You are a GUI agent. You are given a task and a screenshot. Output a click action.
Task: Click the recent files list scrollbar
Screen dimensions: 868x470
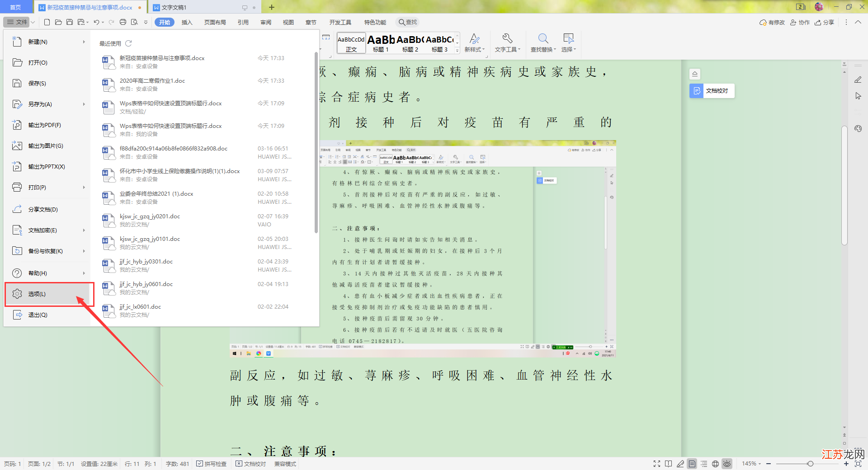click(x=316, y=143)
